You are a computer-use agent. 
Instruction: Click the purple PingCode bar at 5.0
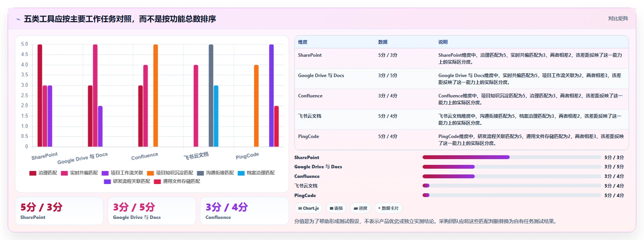[271, 95]
